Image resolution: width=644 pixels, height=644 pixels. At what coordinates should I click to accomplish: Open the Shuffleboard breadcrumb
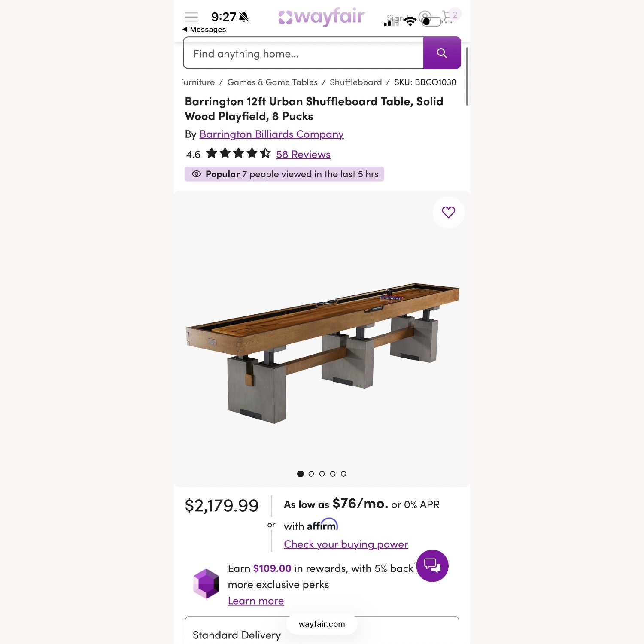(355, 82)
